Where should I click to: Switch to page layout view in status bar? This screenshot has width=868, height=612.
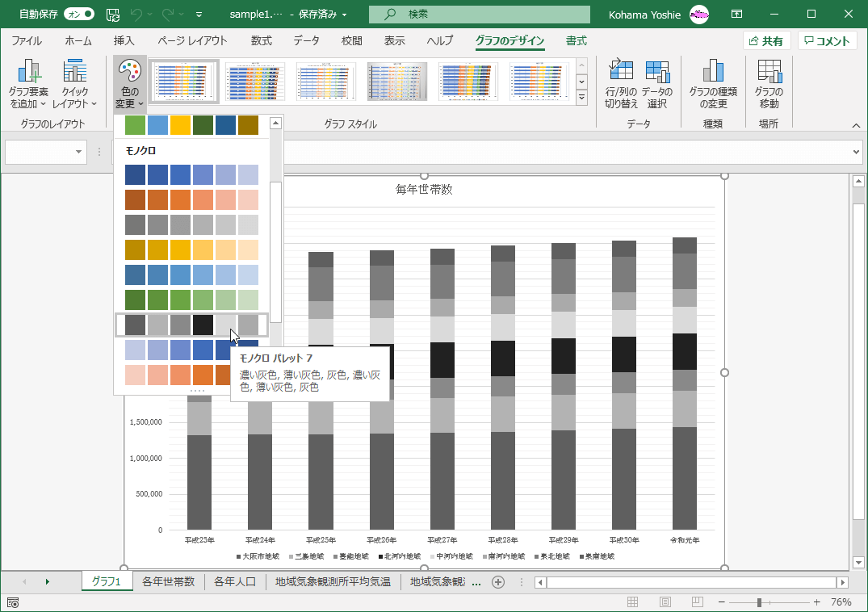pyautogui.click(x=665, y=602)
